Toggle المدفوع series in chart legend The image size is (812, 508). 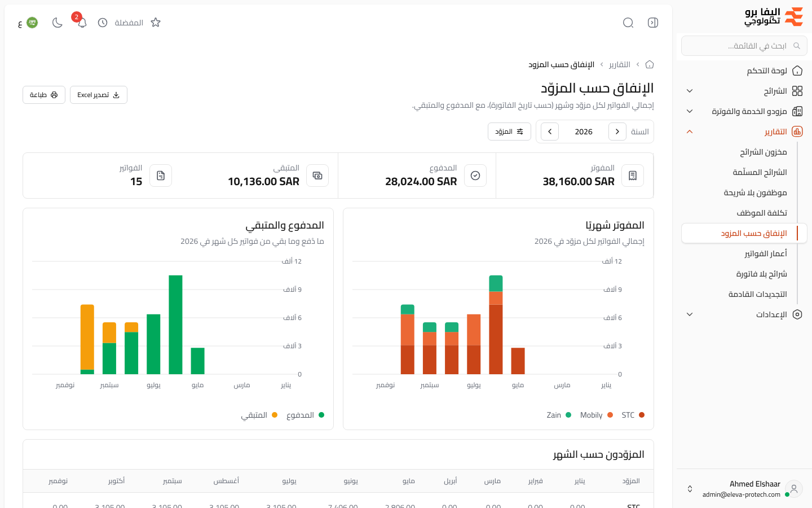pyautogui.click(x=305, y=415)
